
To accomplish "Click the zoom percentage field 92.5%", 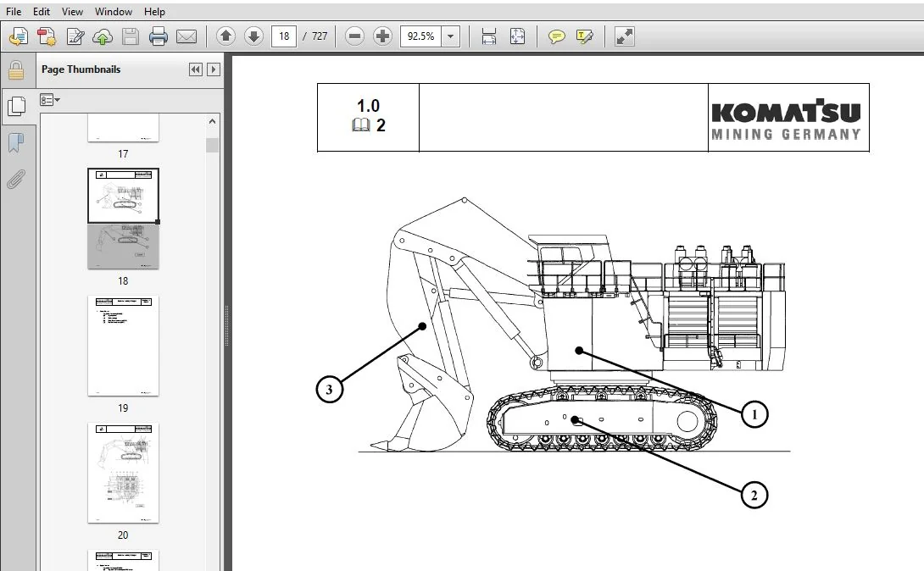I will coord(420,36).
